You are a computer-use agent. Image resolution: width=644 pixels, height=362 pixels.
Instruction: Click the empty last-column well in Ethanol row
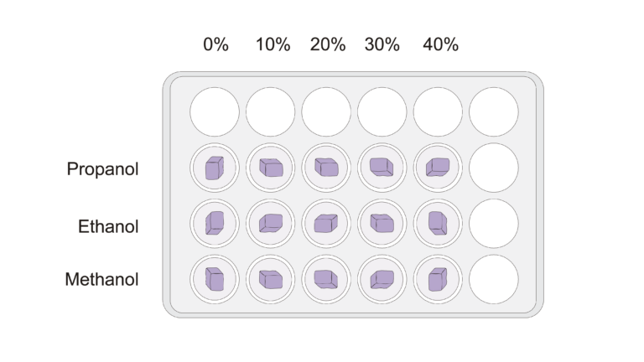[493, 223]
